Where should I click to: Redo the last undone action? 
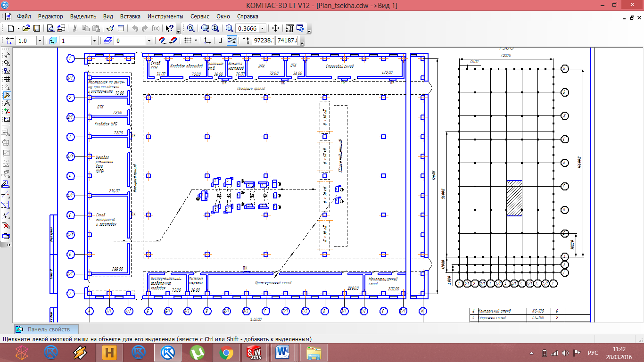[x=145, y=28]
